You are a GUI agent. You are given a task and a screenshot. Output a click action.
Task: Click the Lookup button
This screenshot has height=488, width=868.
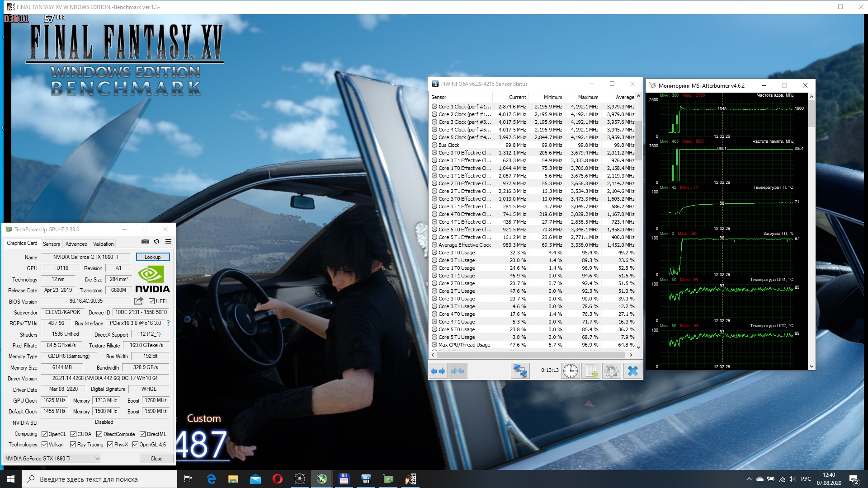(x=152, y=257)
